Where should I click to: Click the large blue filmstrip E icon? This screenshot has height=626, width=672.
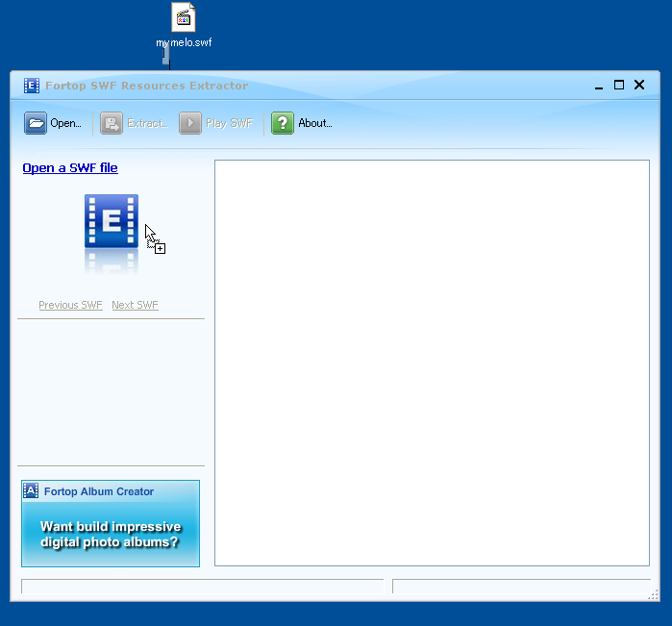pos(112,221)
